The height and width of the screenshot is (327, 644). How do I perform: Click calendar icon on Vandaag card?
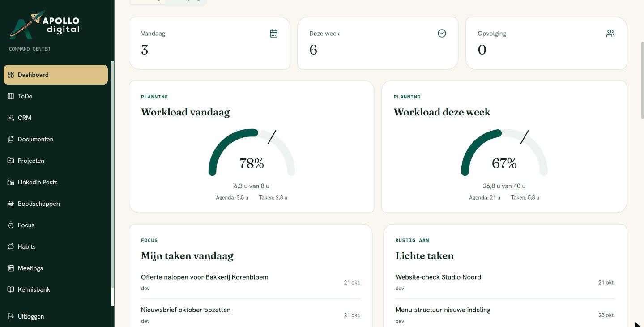(273, 34)
